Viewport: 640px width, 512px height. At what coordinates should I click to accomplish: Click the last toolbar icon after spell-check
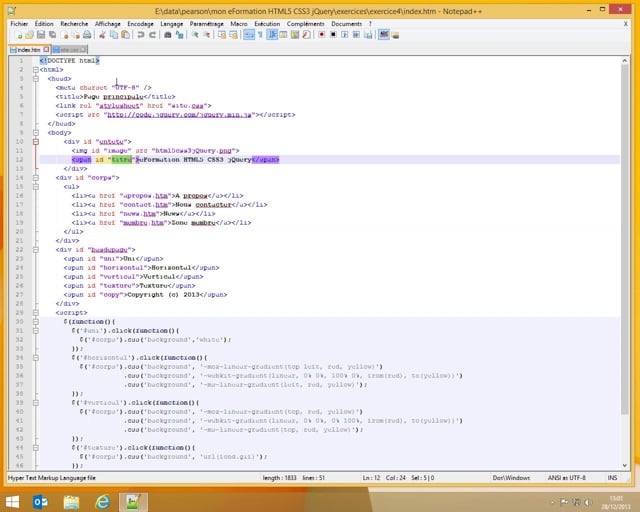pos(395,35)
